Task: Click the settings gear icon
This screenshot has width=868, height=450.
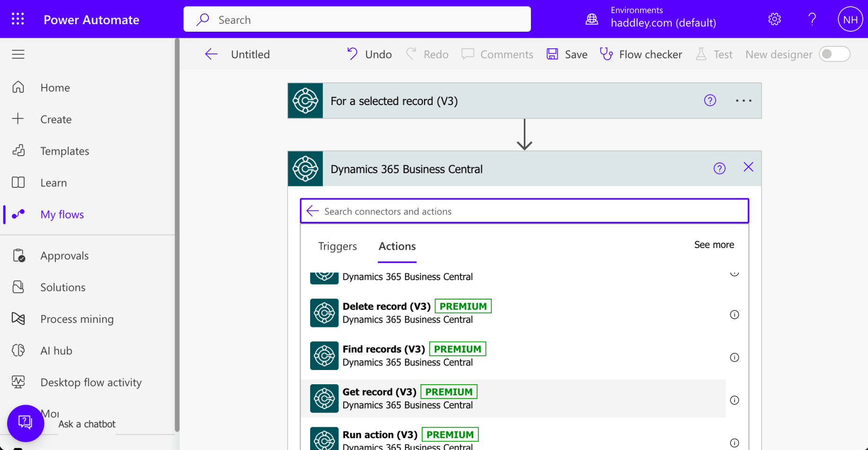Action: [774, 19]
